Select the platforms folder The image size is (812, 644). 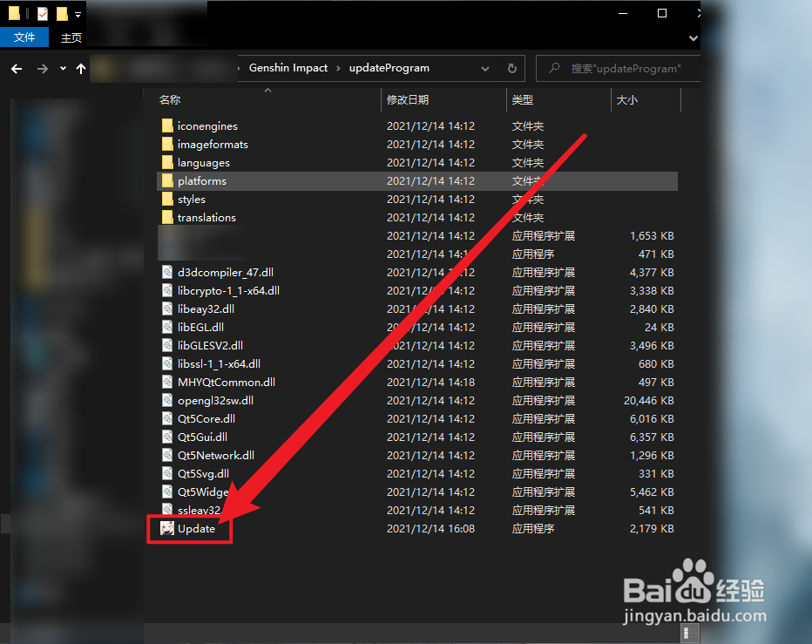tap(416, 180)
